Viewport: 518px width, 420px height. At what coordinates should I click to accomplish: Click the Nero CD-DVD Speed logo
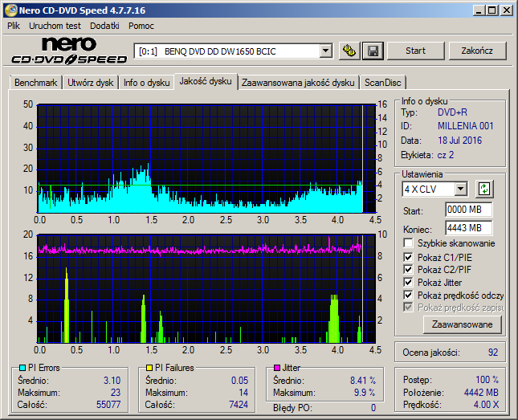tap(69, 51)
